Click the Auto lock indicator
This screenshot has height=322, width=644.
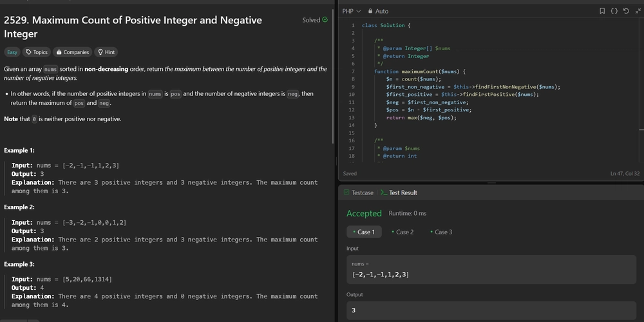pos(378,11)
